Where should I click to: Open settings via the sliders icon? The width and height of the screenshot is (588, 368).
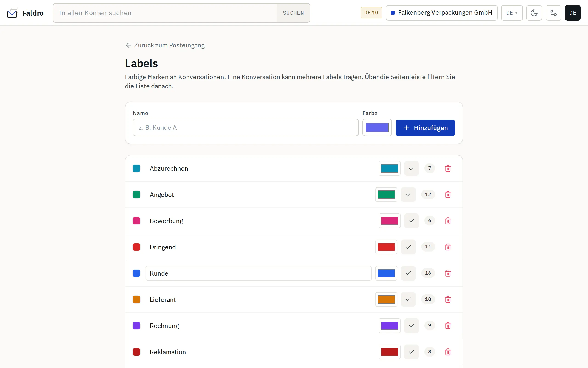(x=553, y=13)
